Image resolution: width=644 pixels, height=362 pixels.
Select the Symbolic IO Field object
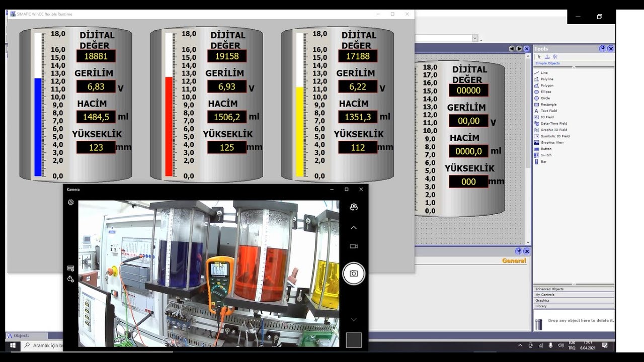point(552,136)
